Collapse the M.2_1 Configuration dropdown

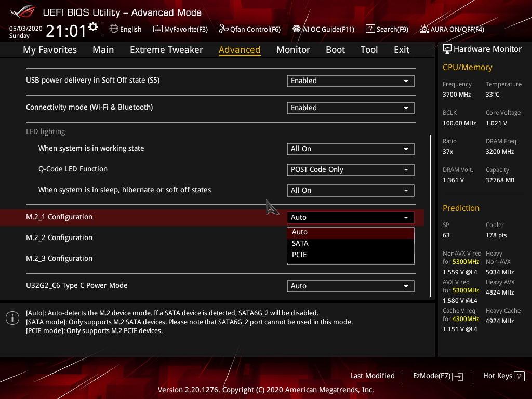[x=351, y=218]
